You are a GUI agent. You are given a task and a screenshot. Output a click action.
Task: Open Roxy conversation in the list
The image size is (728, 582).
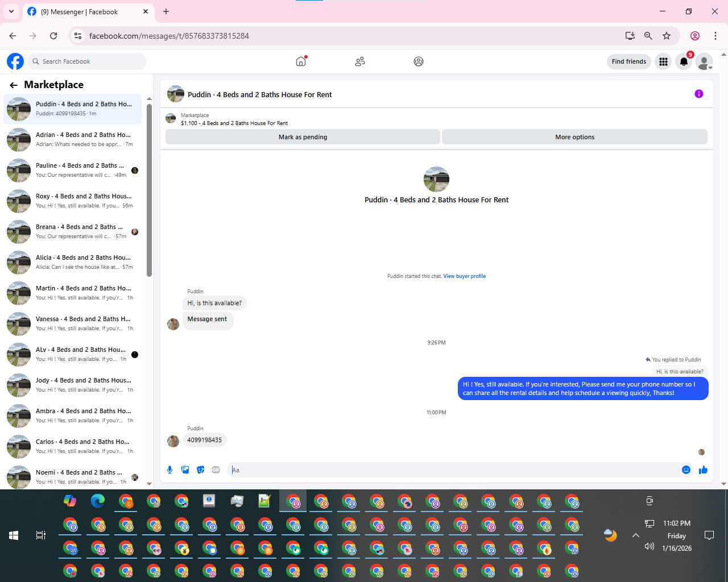coord(73,201)
